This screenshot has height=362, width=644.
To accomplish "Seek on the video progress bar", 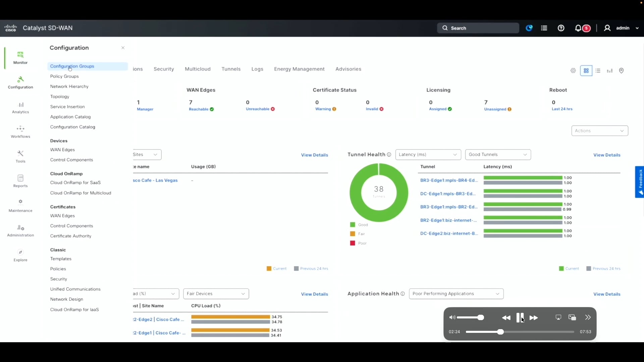I will (x=520, y=332).
